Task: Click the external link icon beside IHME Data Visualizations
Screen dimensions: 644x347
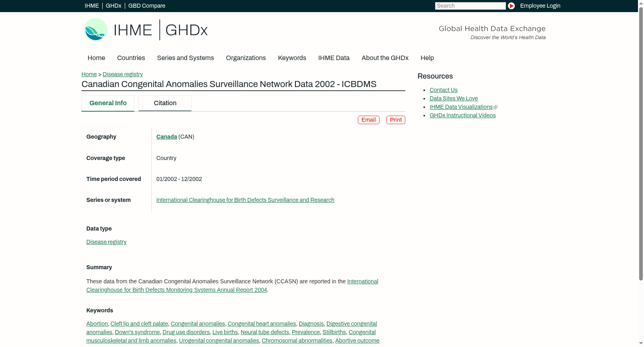Action: click(495, 107)
